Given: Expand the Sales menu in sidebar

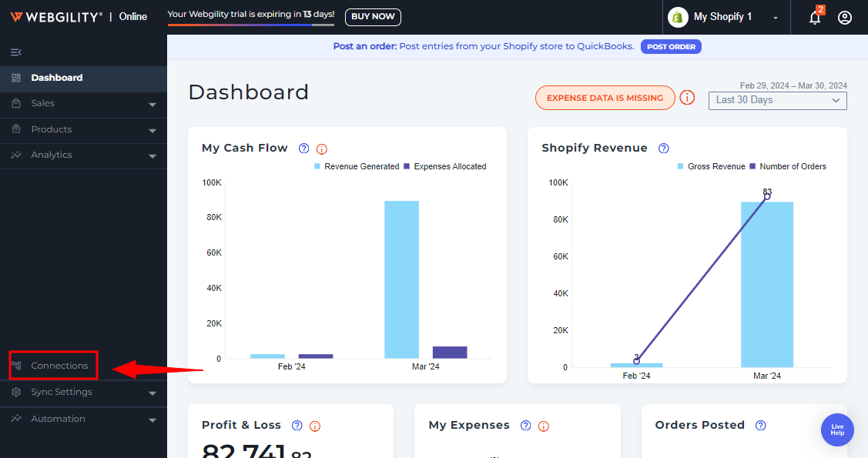Looking at the screenshot, I should point(83,104).
